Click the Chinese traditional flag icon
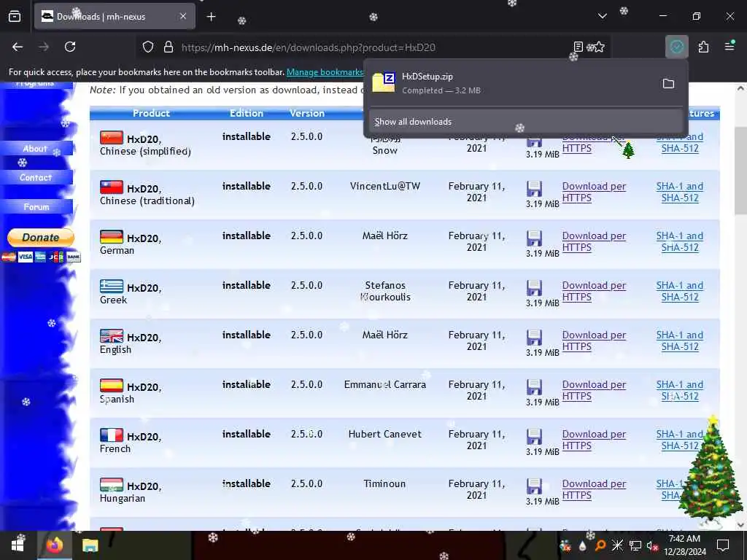This screenshot has width=747, height=560. point(112,187)
